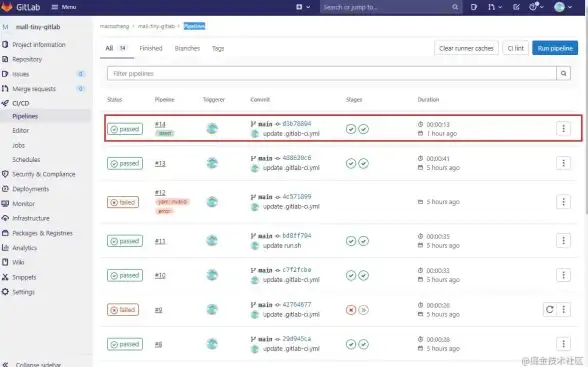Open pipeline #14 link
The width and height of the screenshot is (588, 367).
tap(160, 124)
